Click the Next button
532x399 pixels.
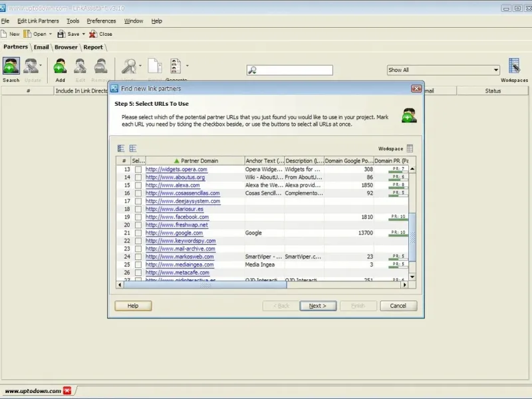(x=318, y=306)
